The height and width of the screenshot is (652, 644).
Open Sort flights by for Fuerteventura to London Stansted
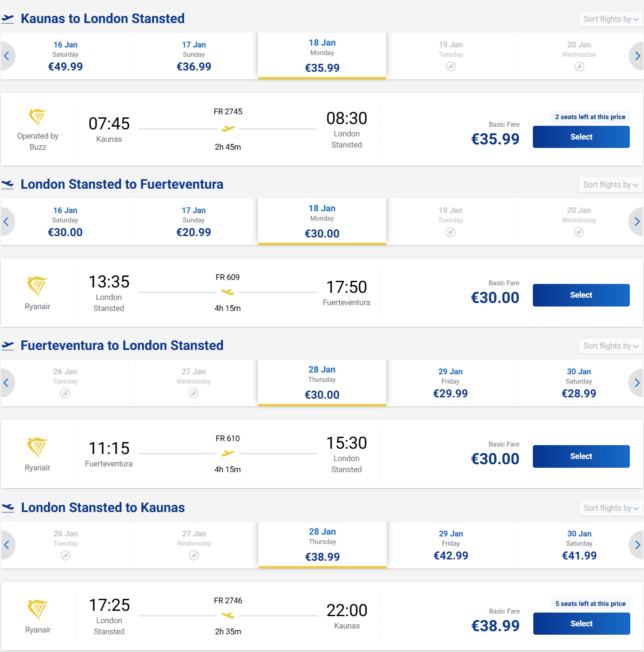pyautogui.click(x=611, y=346)
